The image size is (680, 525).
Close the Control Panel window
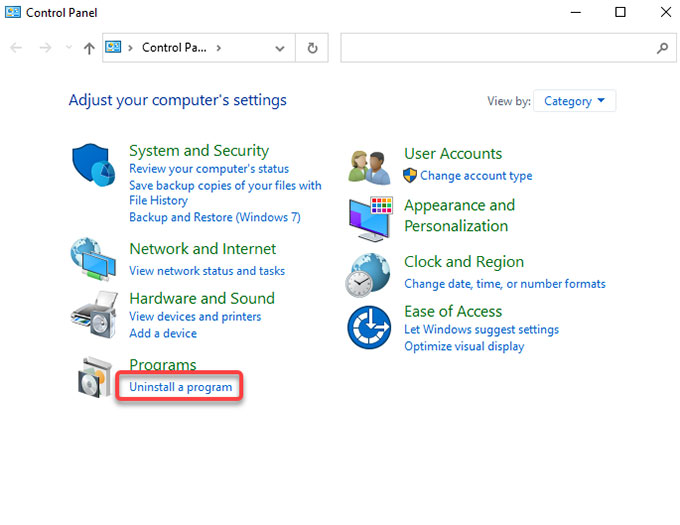(666, 12)
